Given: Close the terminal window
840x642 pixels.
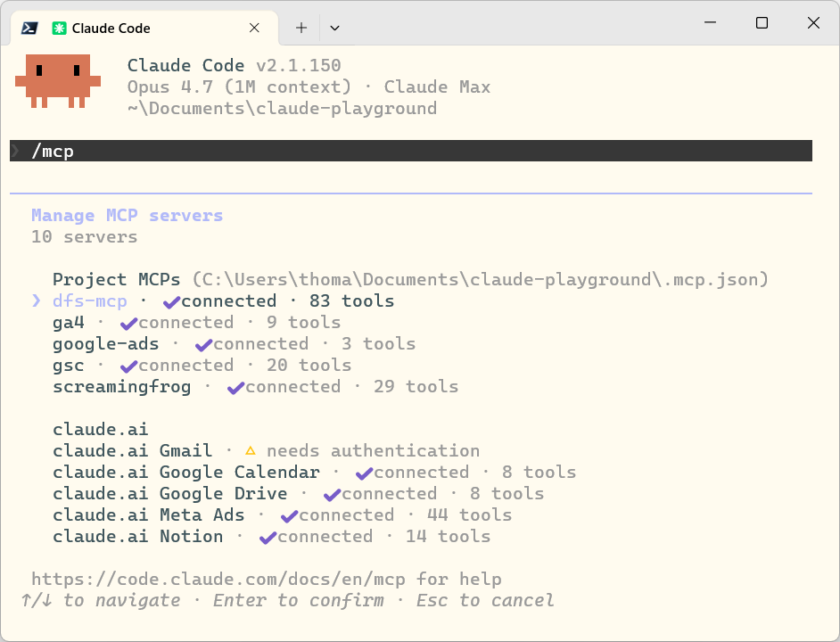Looking at the screenshot, I should point(813,22).
